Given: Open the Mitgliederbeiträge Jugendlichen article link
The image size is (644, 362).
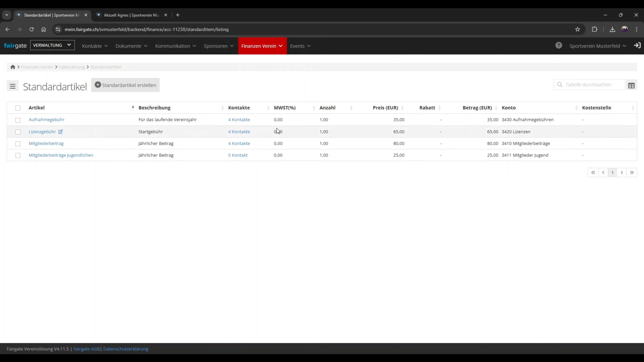Looking at the screenshot, I should pyautogui.click(x=61, y=155).
